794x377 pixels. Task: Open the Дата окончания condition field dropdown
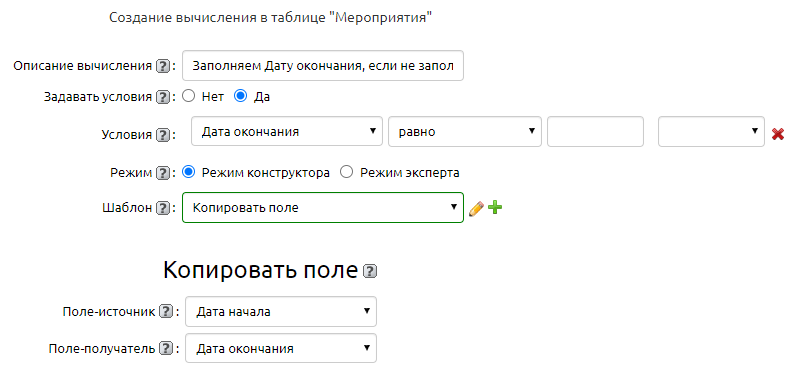[287, 132]
